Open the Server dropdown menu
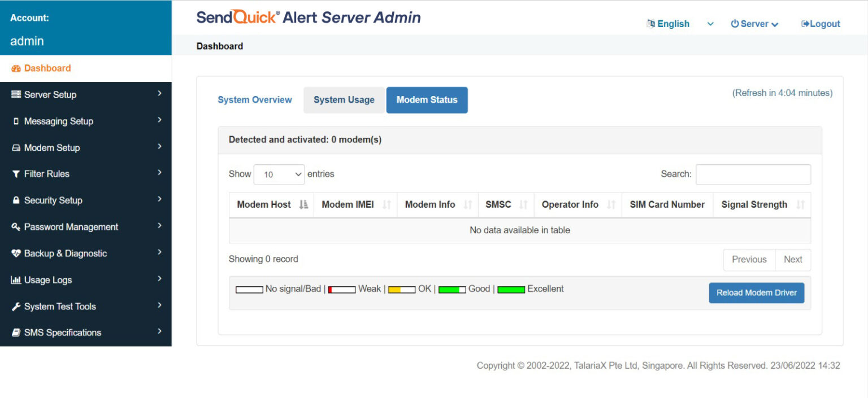This screenshot has height=398, width=868. pyautogui.click(x=754, y=24)
